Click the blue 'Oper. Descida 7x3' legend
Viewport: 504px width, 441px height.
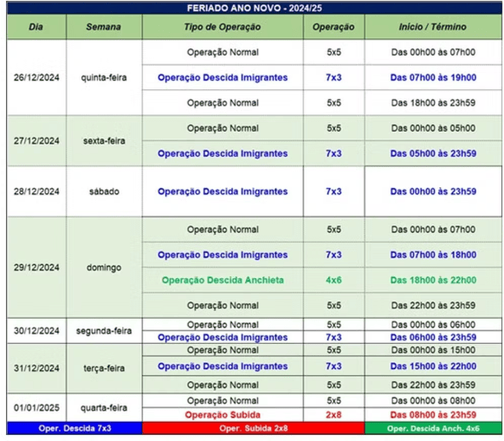pyautogui.click(x=74, y=428)
